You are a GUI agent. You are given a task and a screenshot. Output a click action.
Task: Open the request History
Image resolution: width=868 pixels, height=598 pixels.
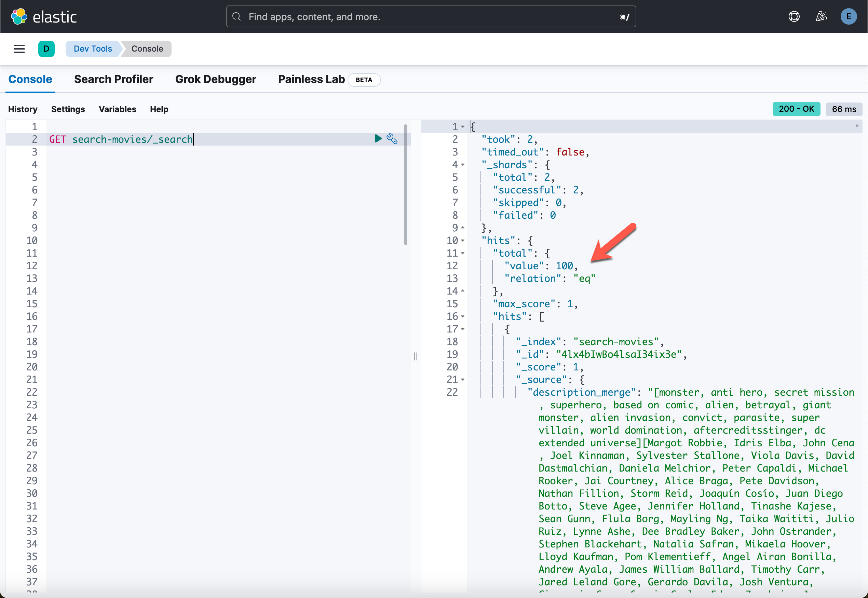[x=23, y=109]
